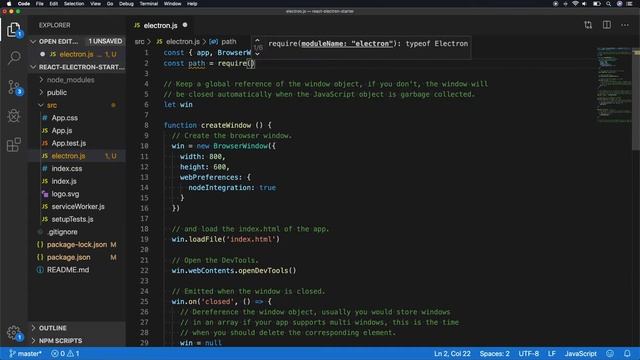
Task: Open the Debug view in activity bar
Action: pyautogui.click(x=13, y=116)
